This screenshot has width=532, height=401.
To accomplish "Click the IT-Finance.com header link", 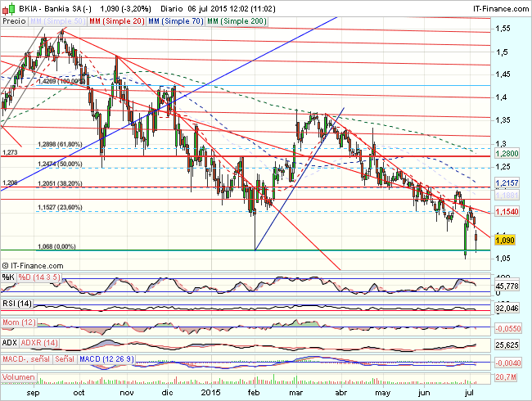I will tap(501, 9).
